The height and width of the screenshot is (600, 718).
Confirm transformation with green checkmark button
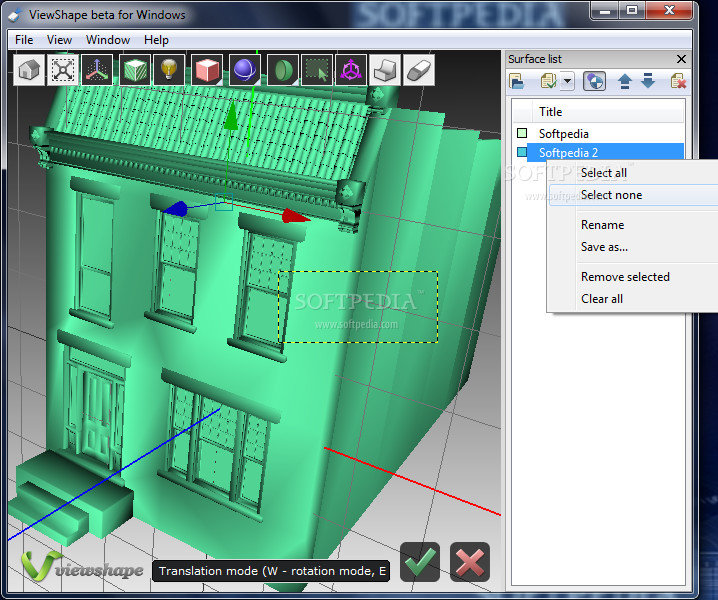click(x=419, y=562)
